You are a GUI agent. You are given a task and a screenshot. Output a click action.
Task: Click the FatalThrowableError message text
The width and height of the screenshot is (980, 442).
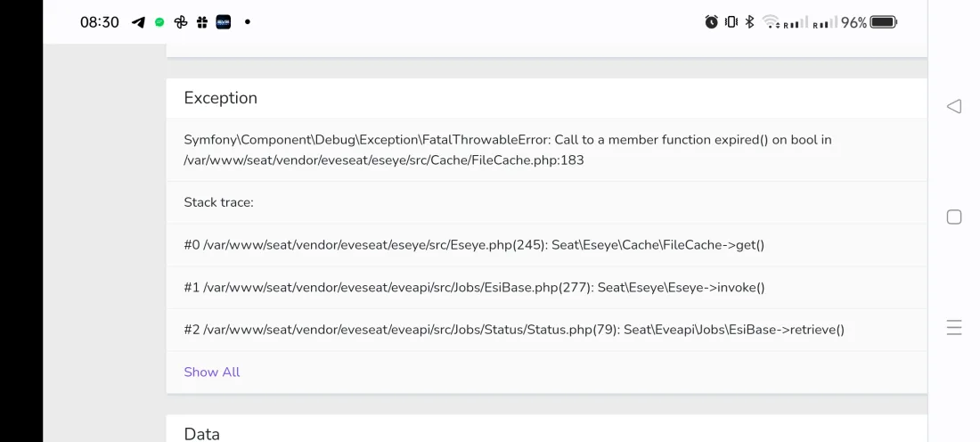(507, 150)
